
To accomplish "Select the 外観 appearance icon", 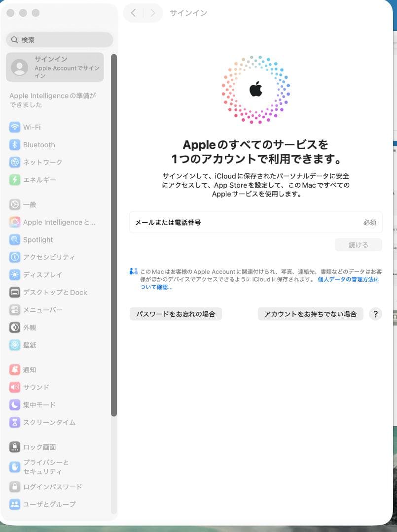I will pos(15,328).
